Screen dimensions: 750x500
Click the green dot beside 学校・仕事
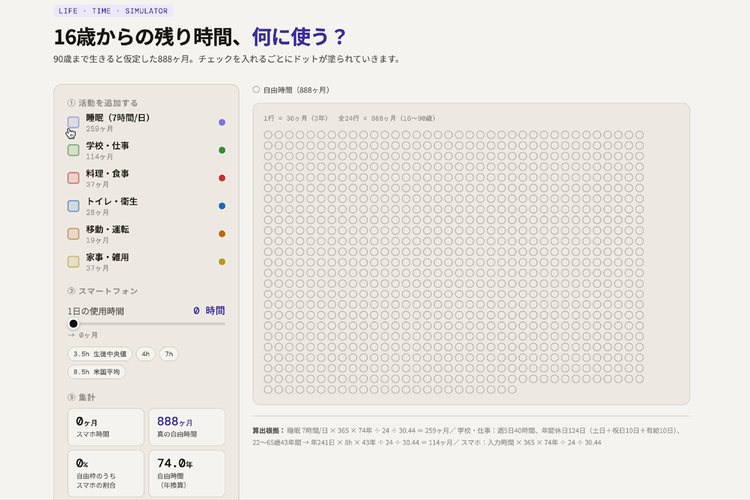tap(222, 150)
